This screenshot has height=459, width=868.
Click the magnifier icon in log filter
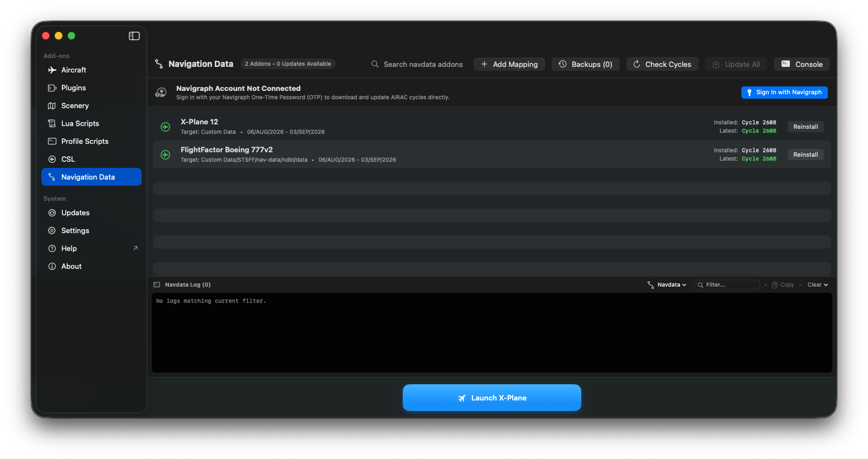coord(700,285)
